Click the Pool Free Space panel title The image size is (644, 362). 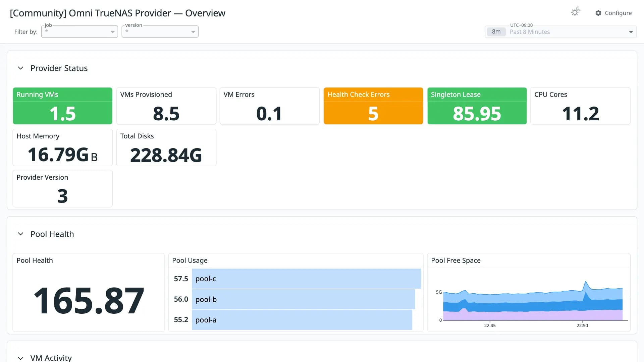click(x=456, y=260)
